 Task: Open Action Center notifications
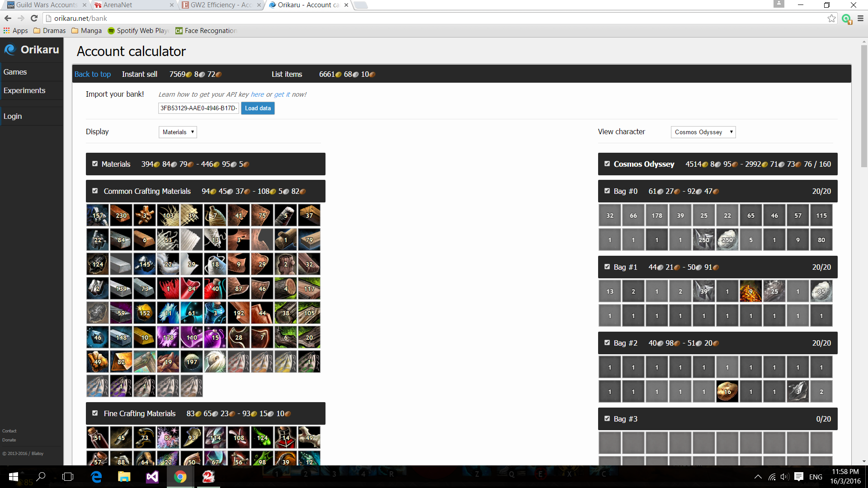click(x=799, y=477)
